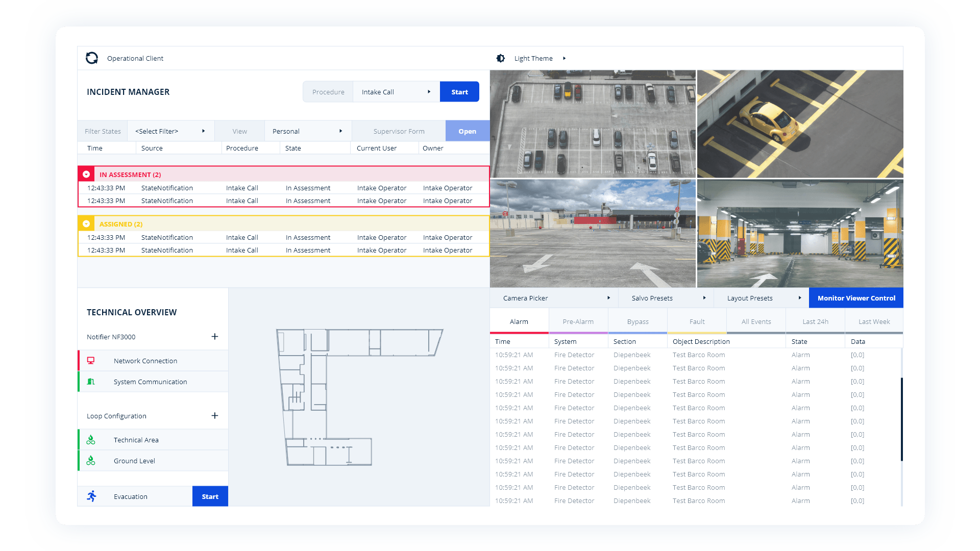Collapse the In Assessment group
This screenshot has height=551, width=980.
click(86, 174)
